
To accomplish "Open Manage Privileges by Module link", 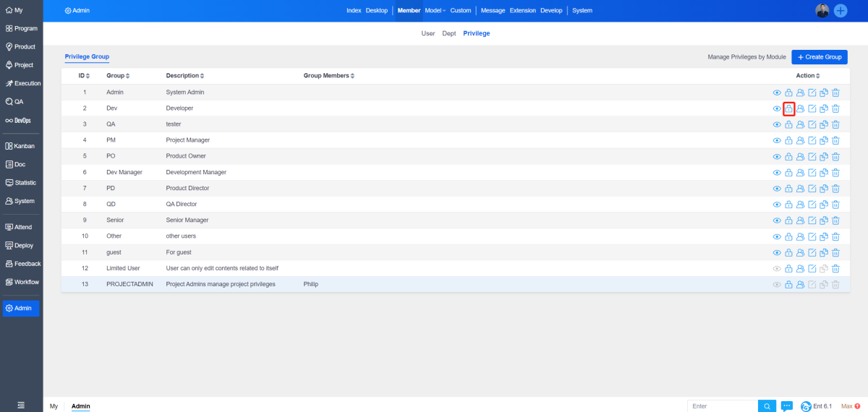I will (746, 57).
